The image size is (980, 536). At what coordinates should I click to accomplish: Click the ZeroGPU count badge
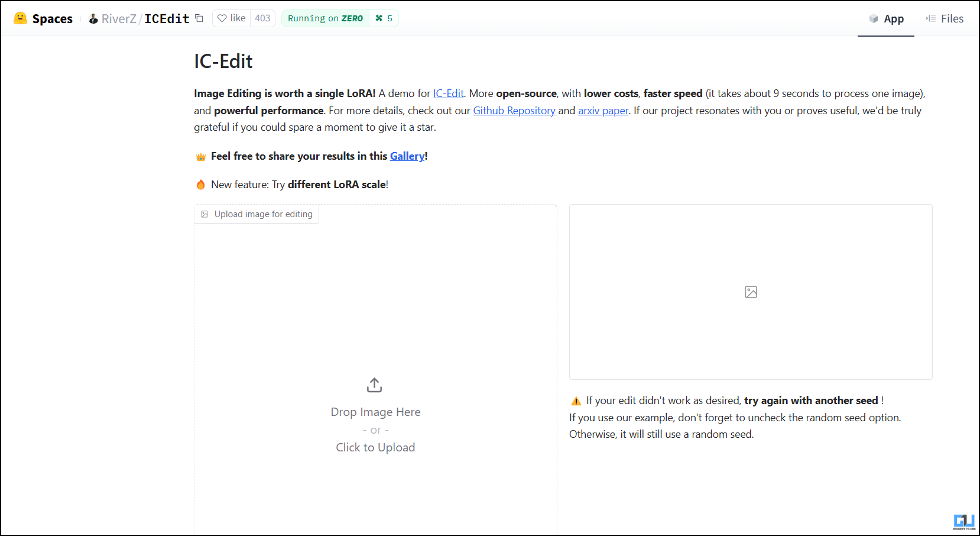click(x=384, y=18)
